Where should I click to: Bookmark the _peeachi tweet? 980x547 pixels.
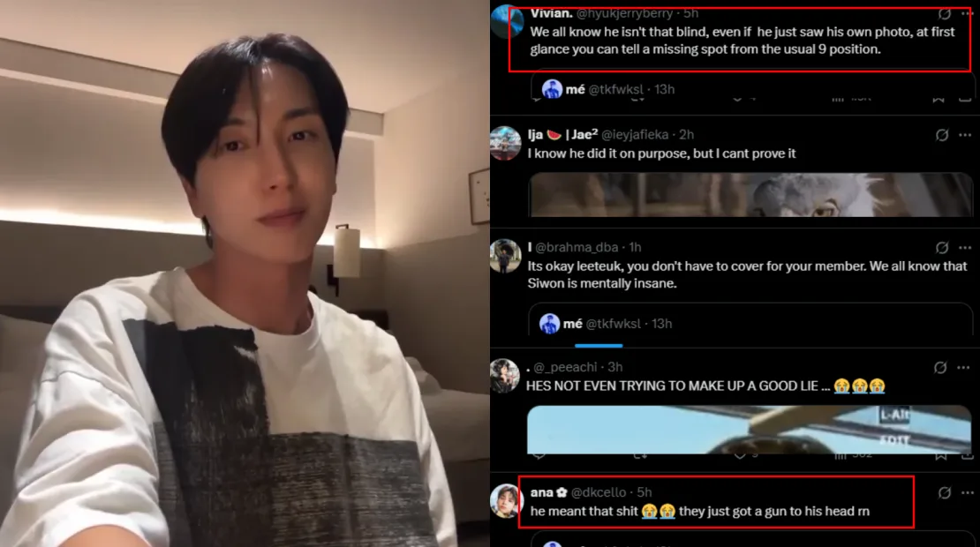click(x=940, y=456)
